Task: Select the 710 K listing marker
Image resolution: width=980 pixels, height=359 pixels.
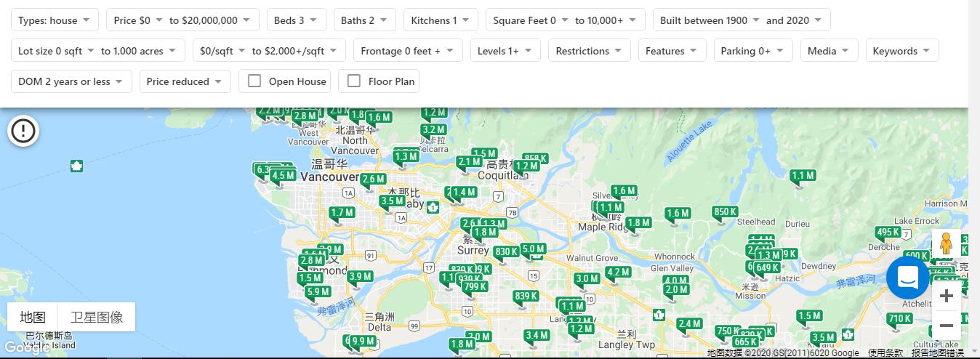Action: click(x=899, y=318)
